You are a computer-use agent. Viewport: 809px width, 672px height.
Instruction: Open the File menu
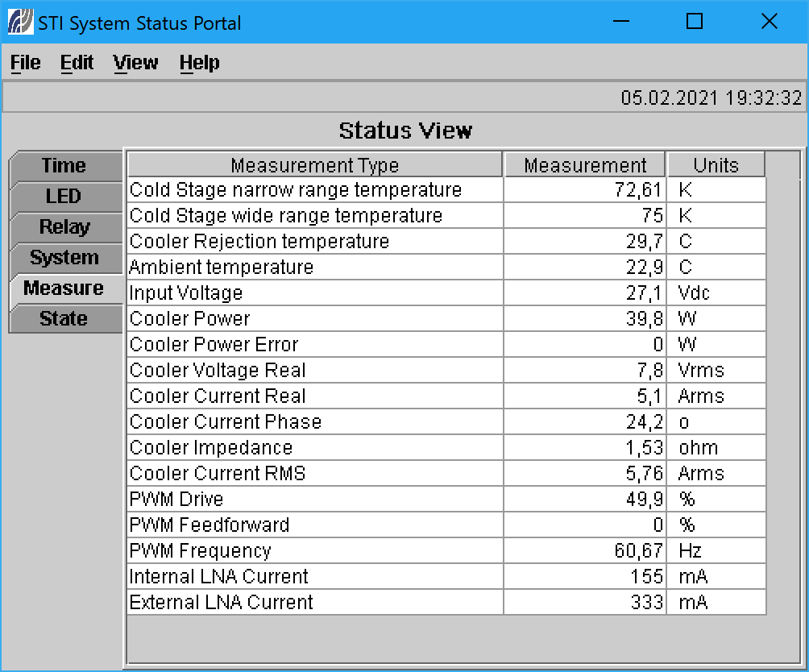[x=25, y=62]
